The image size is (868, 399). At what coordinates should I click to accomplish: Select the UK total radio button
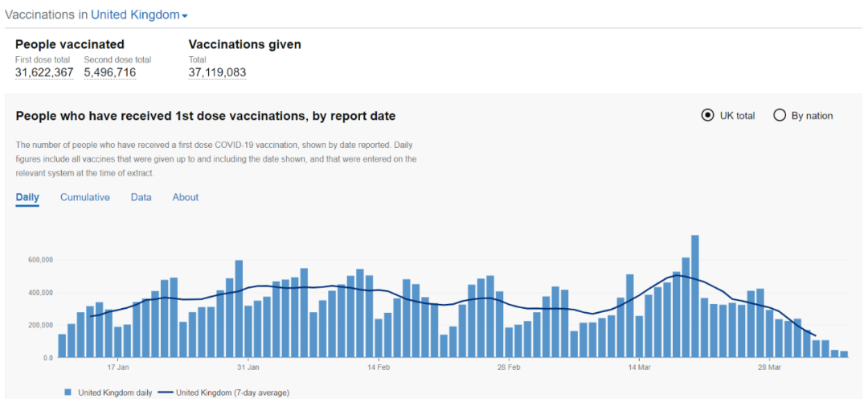coord(707,115)
